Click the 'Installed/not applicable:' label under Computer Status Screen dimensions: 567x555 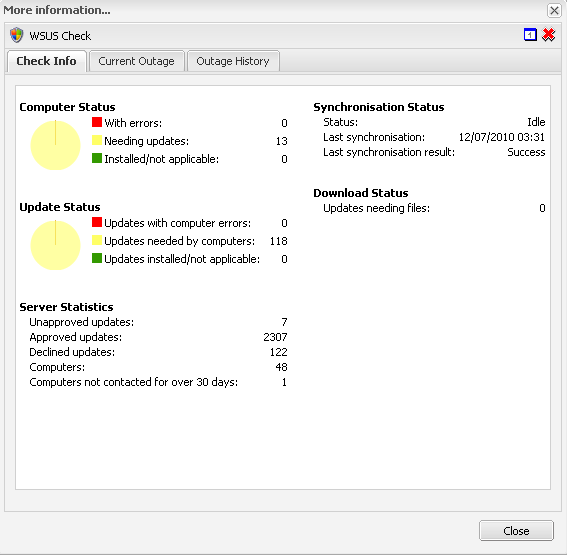click(162, 159)
